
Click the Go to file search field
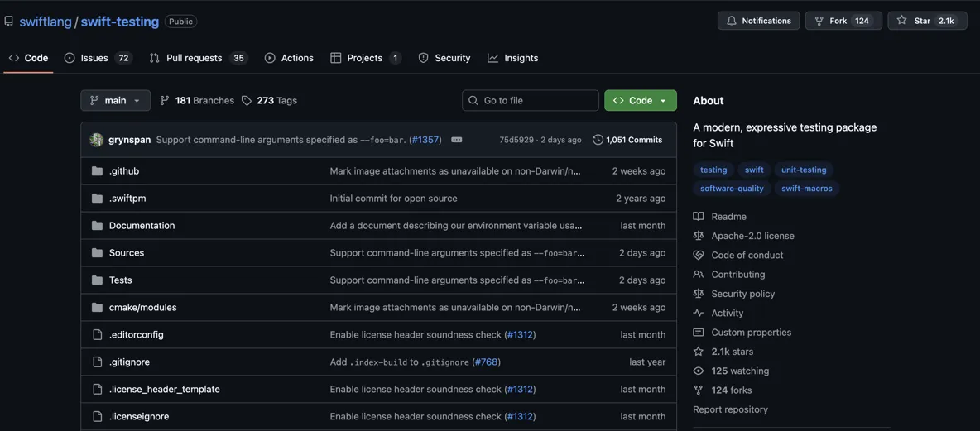530,100
